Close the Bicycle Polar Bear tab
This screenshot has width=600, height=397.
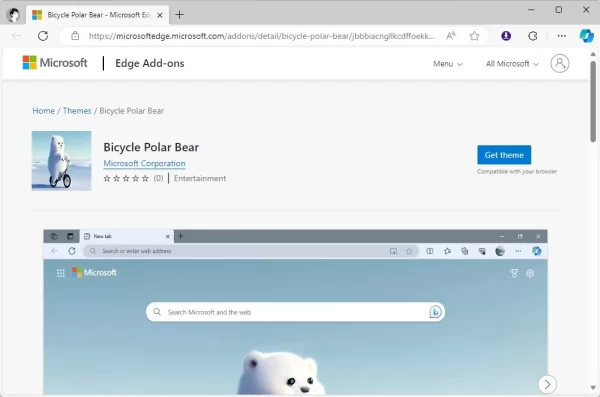tap(160, 15)
